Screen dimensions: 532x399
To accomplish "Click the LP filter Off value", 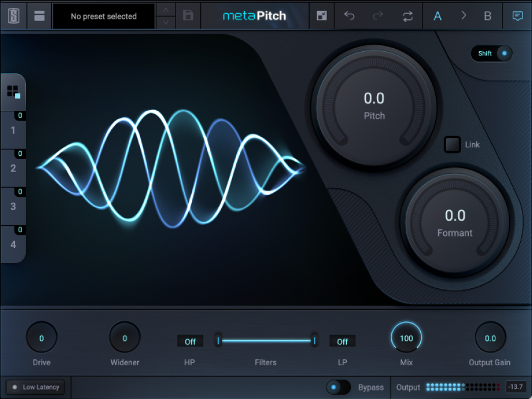I will point(342,341).
